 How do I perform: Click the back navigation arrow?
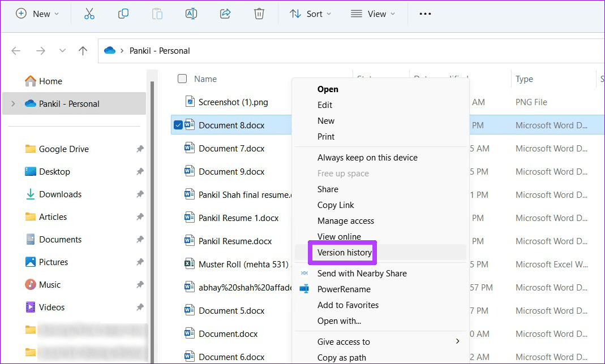point(16,50)
